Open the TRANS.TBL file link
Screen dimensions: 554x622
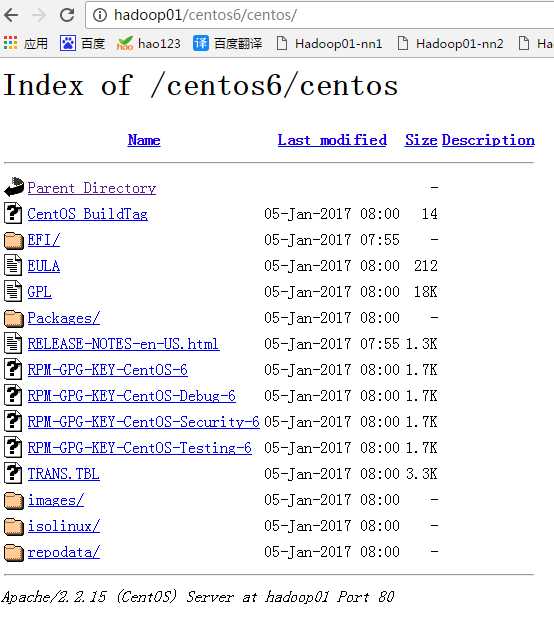coord(63,474)
